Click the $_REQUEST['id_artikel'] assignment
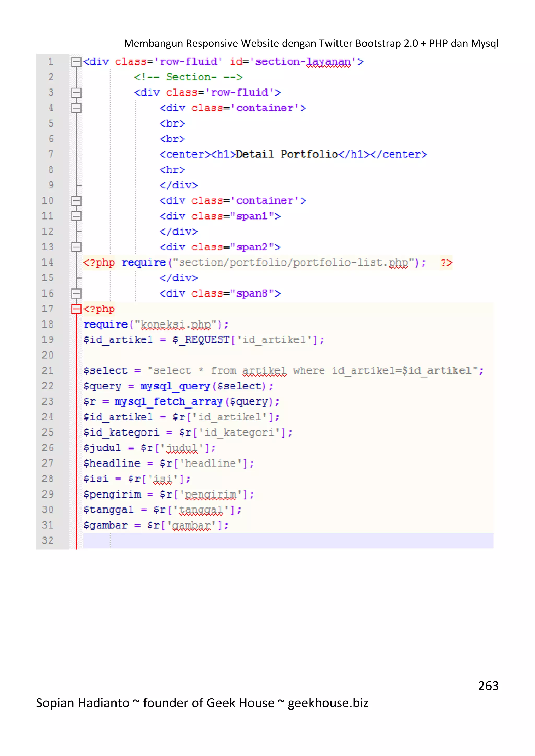Viewport: 535px width, 756px height. point(203,340)
